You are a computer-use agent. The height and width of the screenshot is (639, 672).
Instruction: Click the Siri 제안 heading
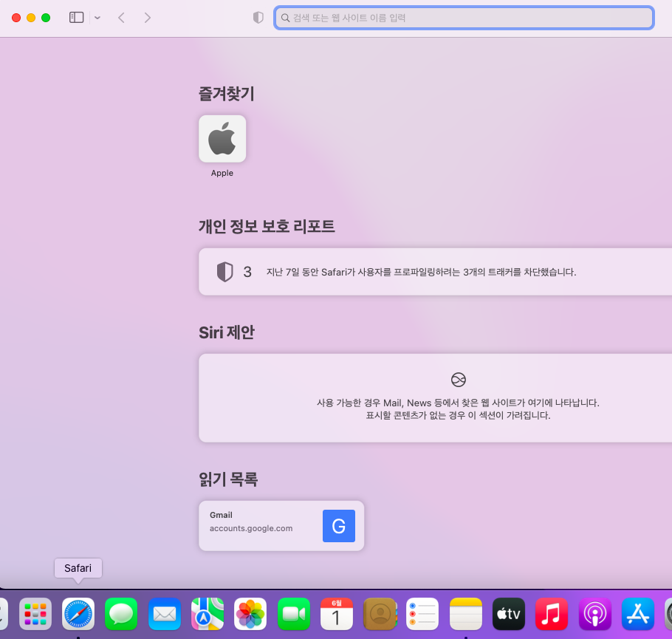tap(226, 332)
